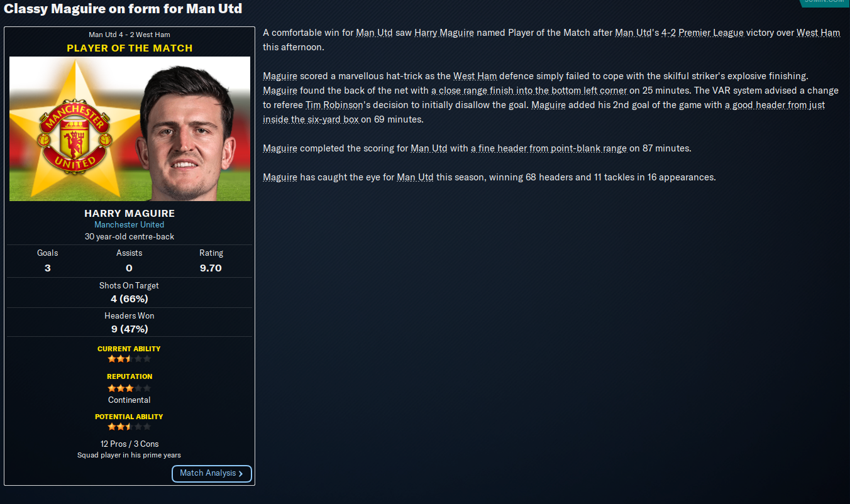Open the 4-2 scoreline link

pyautogui.click(x=667, y=33)
